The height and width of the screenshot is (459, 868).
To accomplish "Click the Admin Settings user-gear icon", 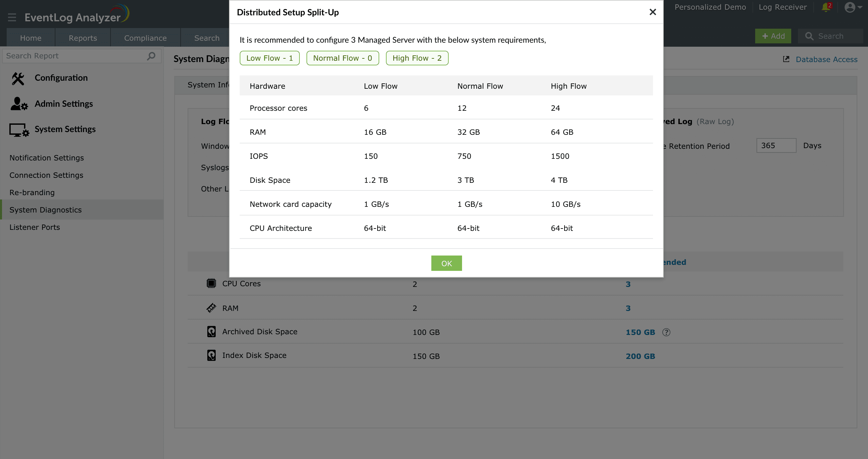I will pos(19,104).
